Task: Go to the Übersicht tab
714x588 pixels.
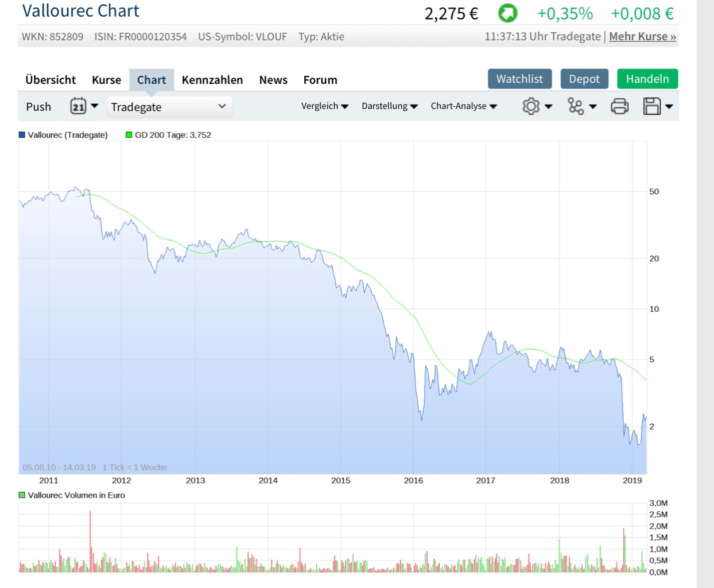Action: (x=51, y=80)
